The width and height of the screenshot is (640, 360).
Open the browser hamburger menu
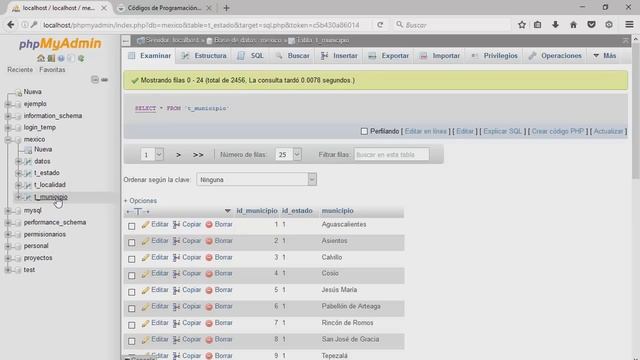click(629, 24)
